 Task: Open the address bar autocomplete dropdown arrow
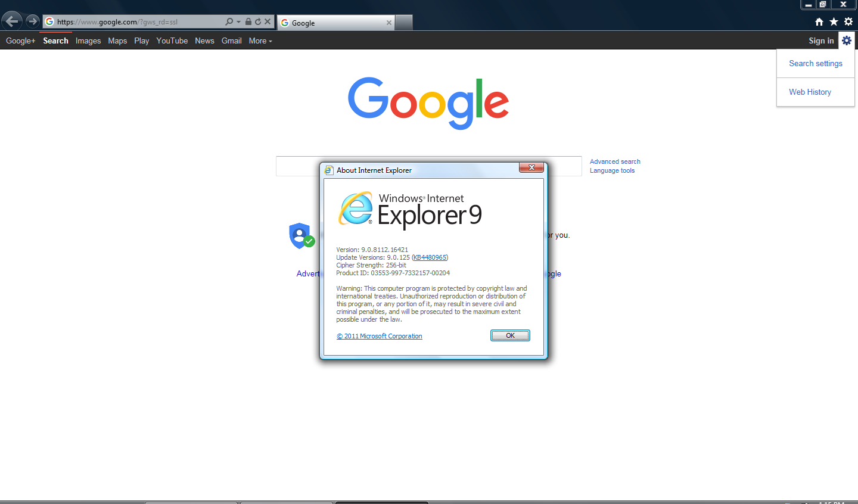(x=239, y=22)
